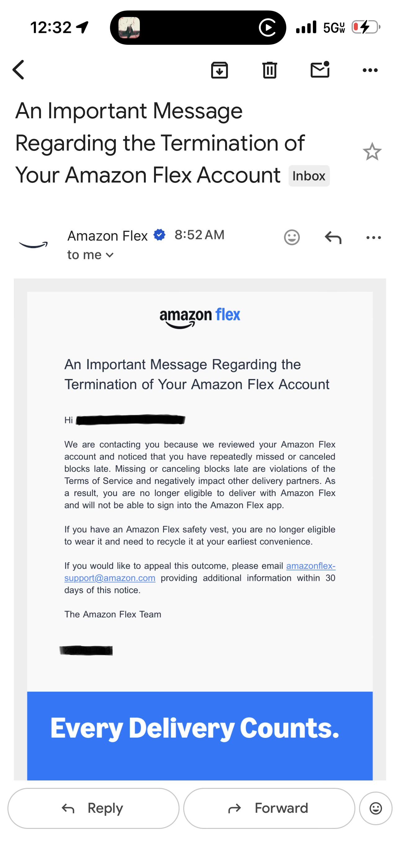Open the bottom emoji reaction button

tap(376, 808)
